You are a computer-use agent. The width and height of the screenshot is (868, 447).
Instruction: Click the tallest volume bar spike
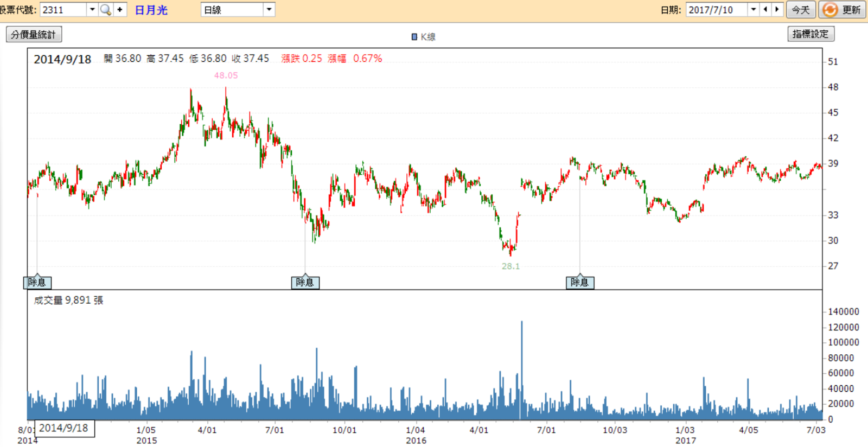(522, 370)
